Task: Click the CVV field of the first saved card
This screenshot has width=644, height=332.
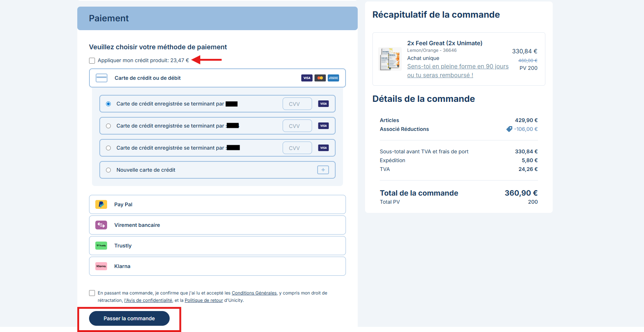Action: 297,104
